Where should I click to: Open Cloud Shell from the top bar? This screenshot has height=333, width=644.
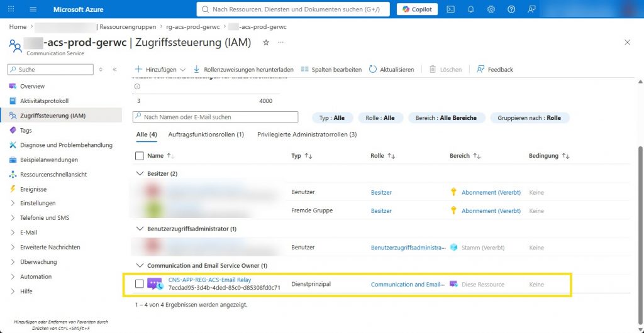click(450, 9)
